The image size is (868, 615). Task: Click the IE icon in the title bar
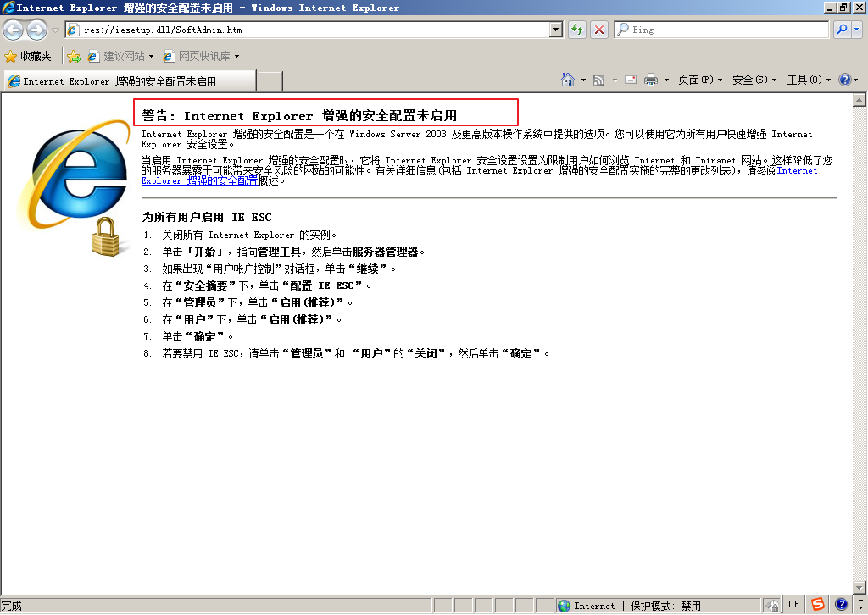8,7
